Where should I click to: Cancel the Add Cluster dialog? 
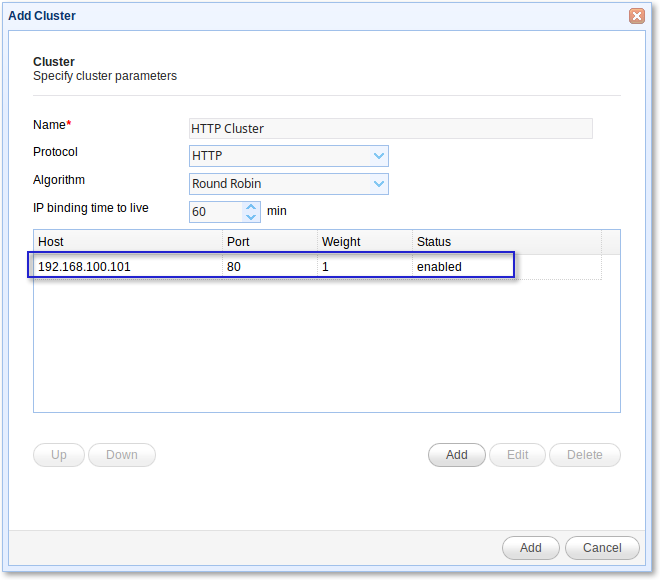pyautogui.click(x=602, y=548)
